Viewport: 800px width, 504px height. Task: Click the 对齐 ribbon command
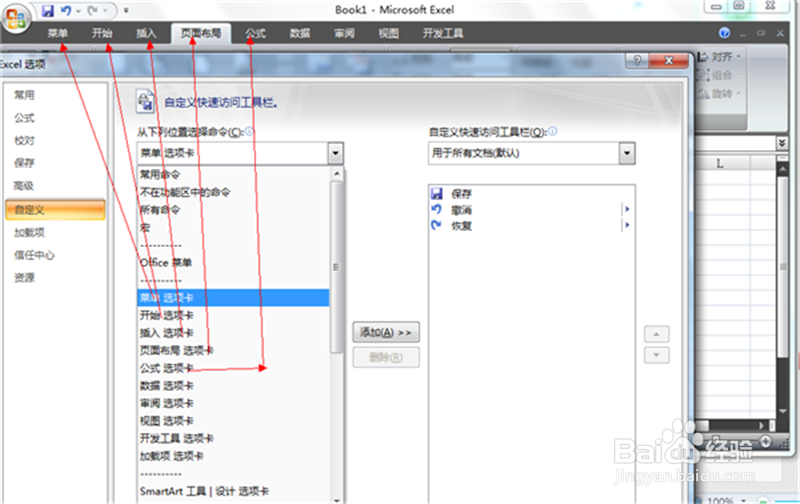click(x=718, y=57)
